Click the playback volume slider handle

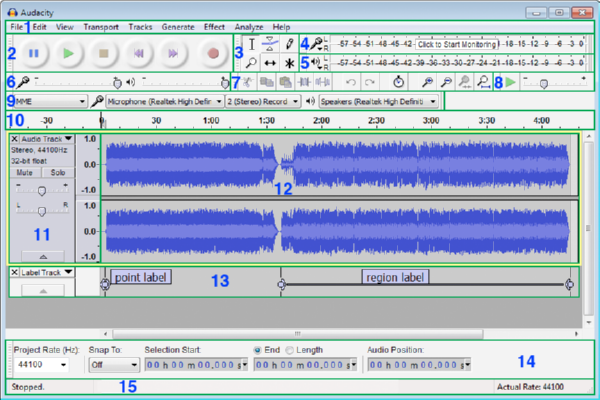coord(225,83)
